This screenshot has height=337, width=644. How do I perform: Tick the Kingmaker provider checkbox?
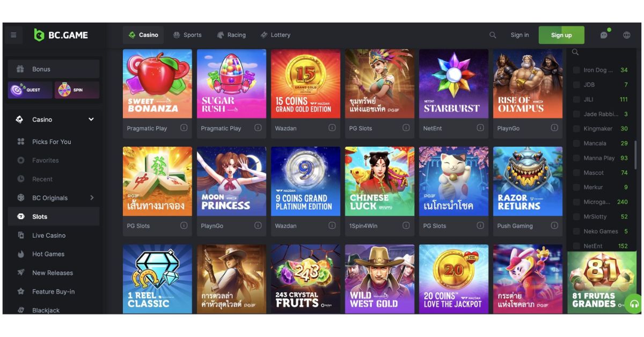click(576, 129)
